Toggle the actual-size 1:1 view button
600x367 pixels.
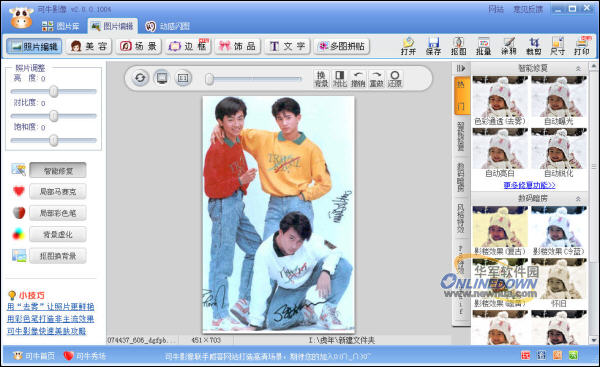click(183, 78)
